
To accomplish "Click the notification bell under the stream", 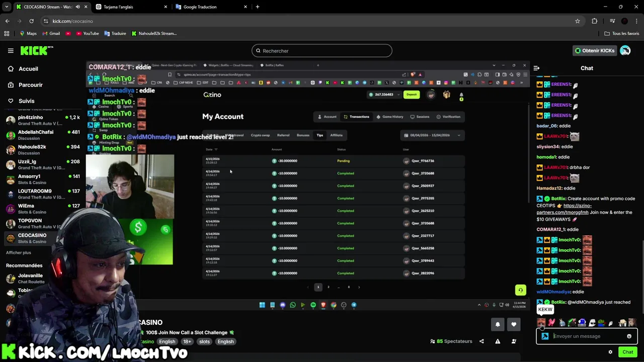I will (498, 325).
